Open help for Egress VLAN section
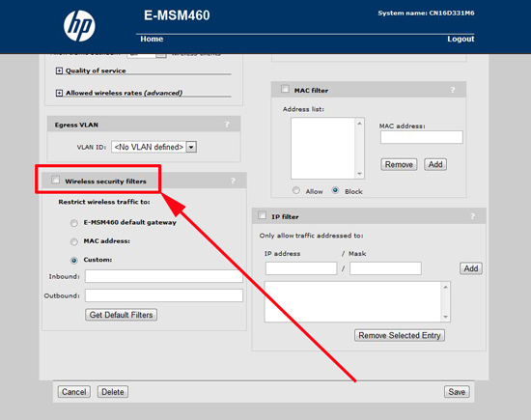Viewport: 531px width, 420px height. pyautogui.click(x=227, y=125)
